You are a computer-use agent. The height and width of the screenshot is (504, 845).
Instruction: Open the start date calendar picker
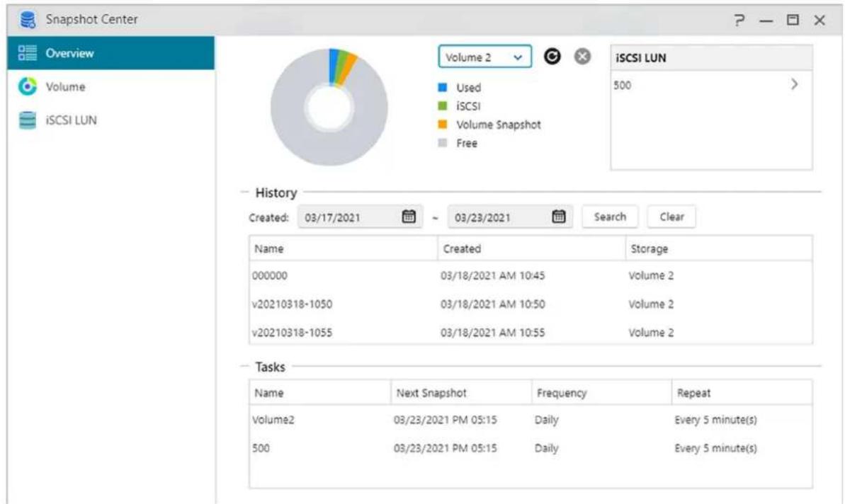pos(408,217)
